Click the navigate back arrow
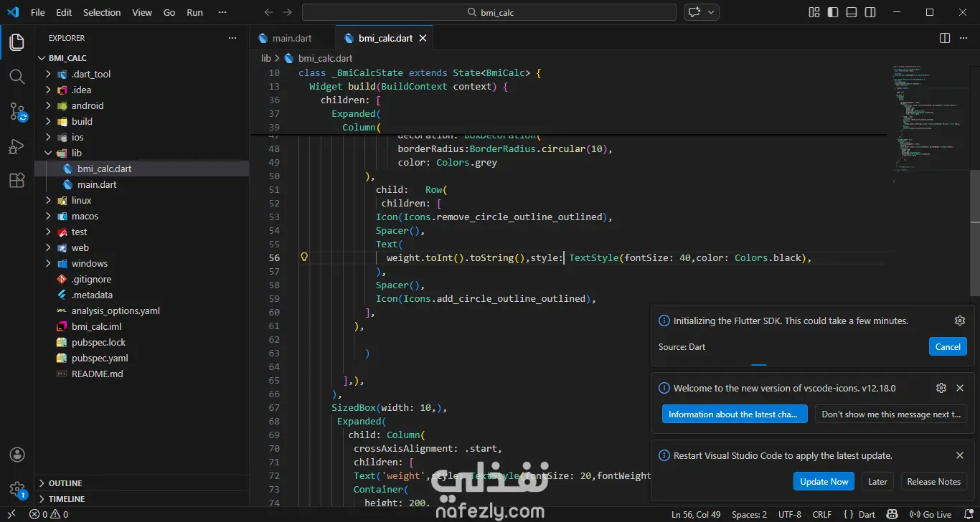The height and width of the screenshot is (522, 980). [x=268, y=12]
